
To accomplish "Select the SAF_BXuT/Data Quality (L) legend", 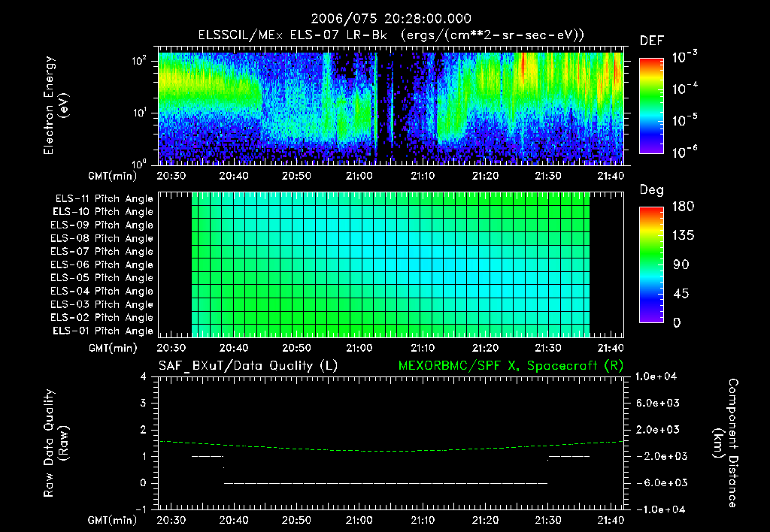I will [x=248, y=366].
